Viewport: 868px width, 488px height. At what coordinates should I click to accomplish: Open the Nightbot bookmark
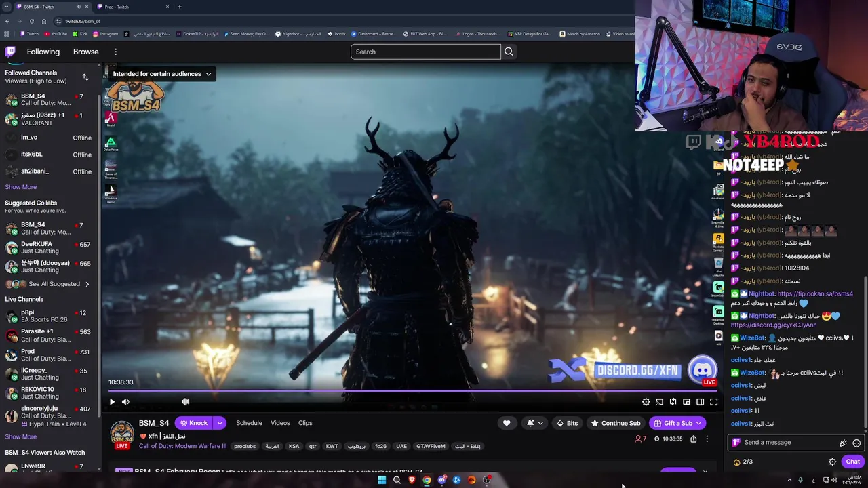tap(298, 34)
